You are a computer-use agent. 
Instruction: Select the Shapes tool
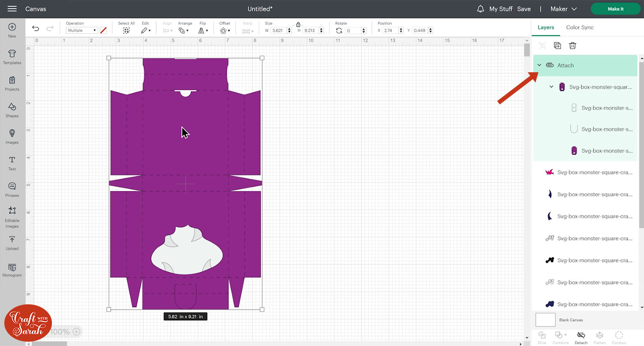[12, 110]
